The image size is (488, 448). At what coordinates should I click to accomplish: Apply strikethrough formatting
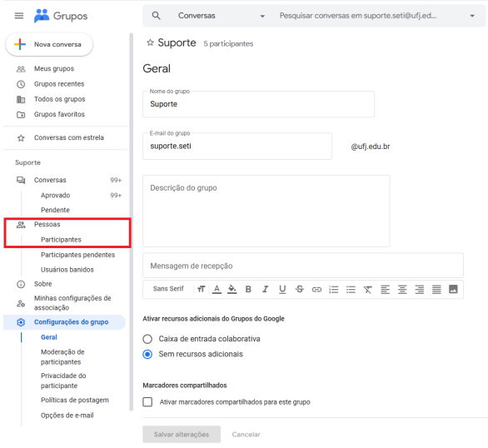pos(300,289)
